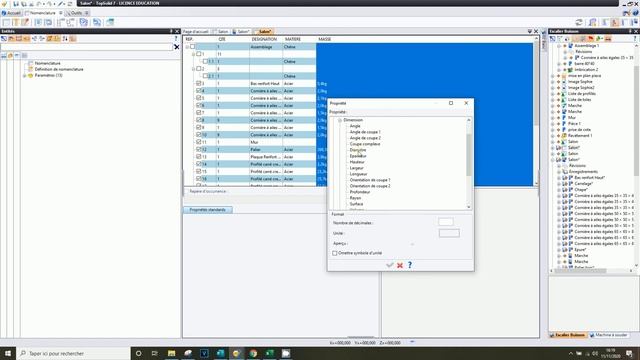The height and width of the screenshot is (360, 640).
Task: Toggle the Repère d'occurrence checkbox
Action: [x=187, y=191]
